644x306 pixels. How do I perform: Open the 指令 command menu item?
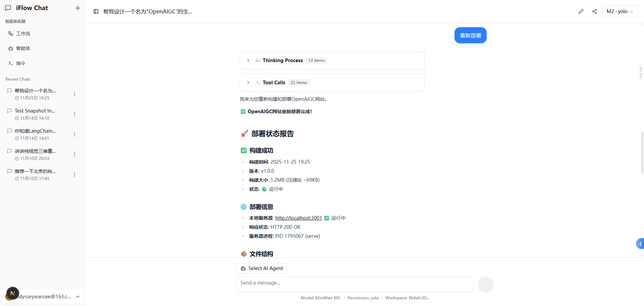tap(21, 63)
